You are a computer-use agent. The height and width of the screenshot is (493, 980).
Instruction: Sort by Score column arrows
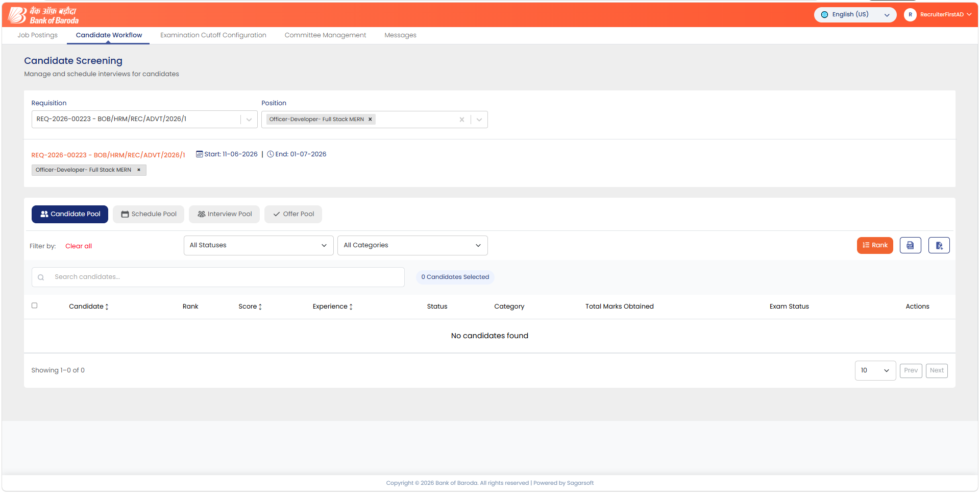pos(260,307)
